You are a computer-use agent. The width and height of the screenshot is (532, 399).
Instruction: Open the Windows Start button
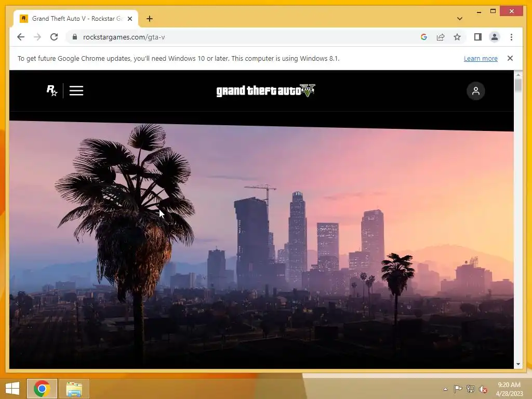pyautogui.click(x=12, y=389)
